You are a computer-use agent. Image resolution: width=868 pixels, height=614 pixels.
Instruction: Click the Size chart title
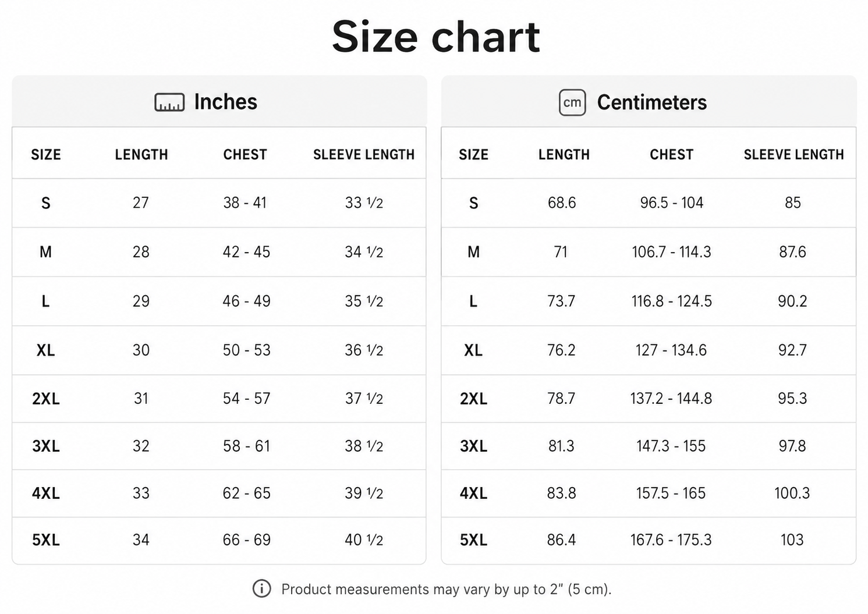[x=436, y=37]
